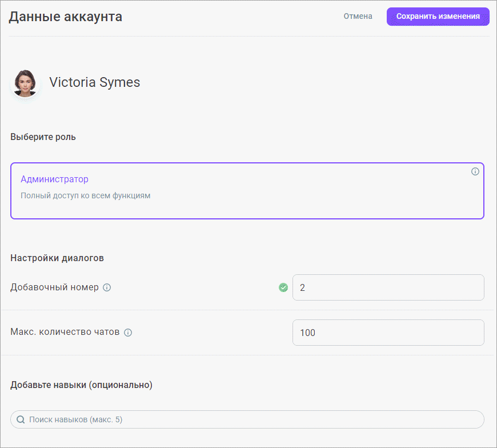Click the search magnifier icon in skills field
The width and height of the screenshot is (497, 448).
21,419
